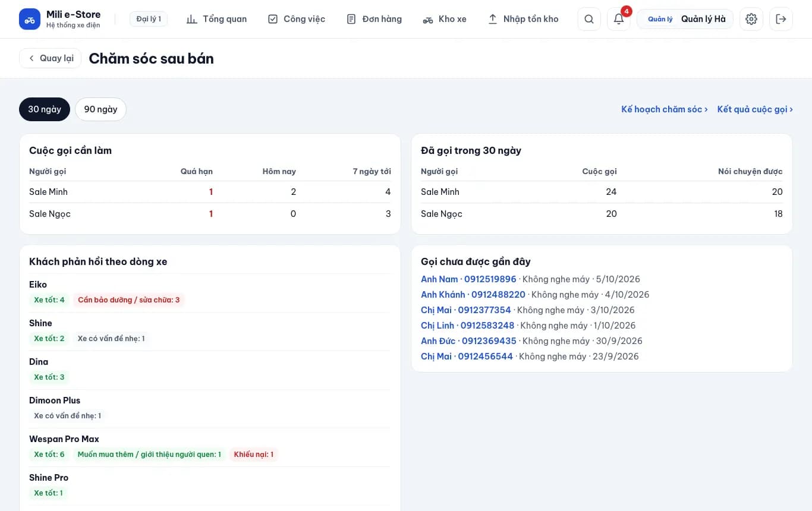Click the scooter icon beside Kho xe
Image resolution: width=812 pixels, height=511 pixels.
point(428,20)
